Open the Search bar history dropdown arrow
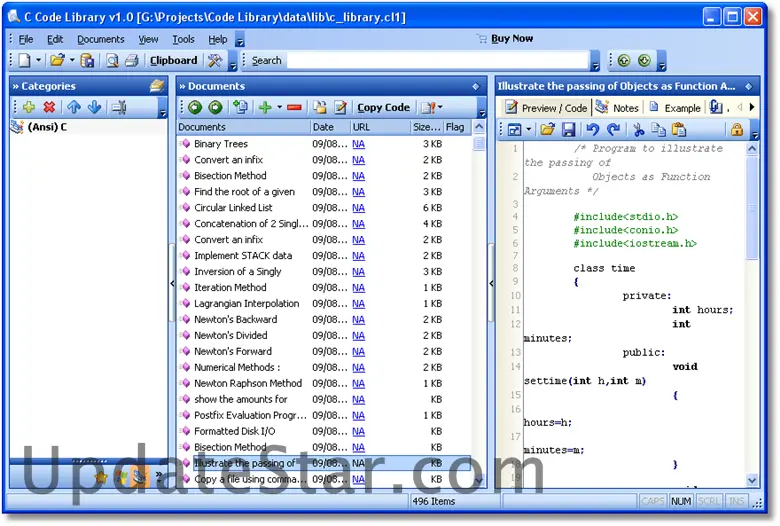780x526 pixels. coord(595,61)
